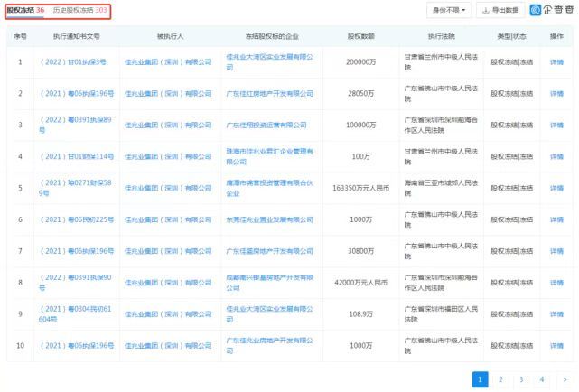Click the 163350万元人民币 amount cell
Viewport: 579px width, 392px height.
point(360,188)
